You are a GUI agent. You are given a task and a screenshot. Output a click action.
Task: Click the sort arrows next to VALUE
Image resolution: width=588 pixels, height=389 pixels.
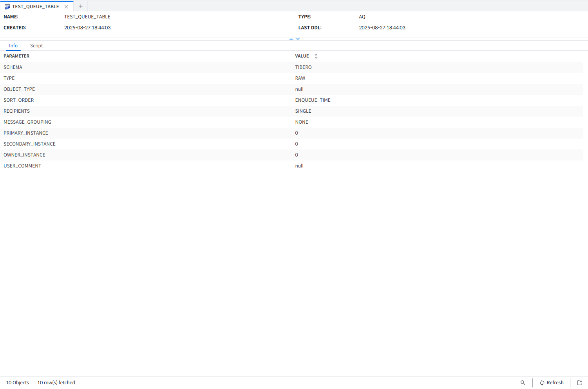[x=316, y=56]
